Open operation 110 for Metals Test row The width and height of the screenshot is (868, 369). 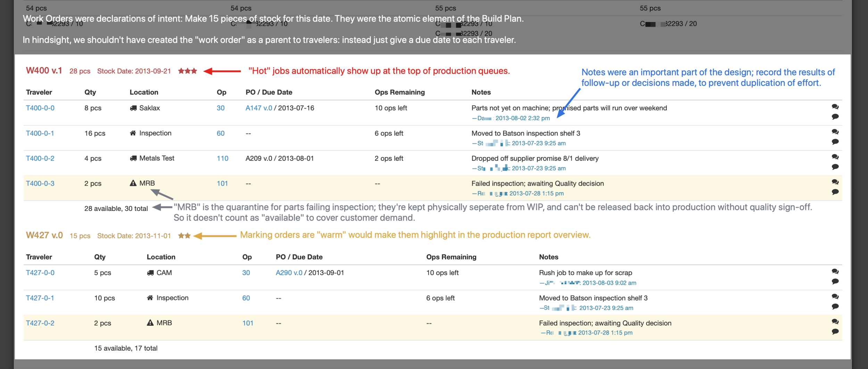pos(223,158)
